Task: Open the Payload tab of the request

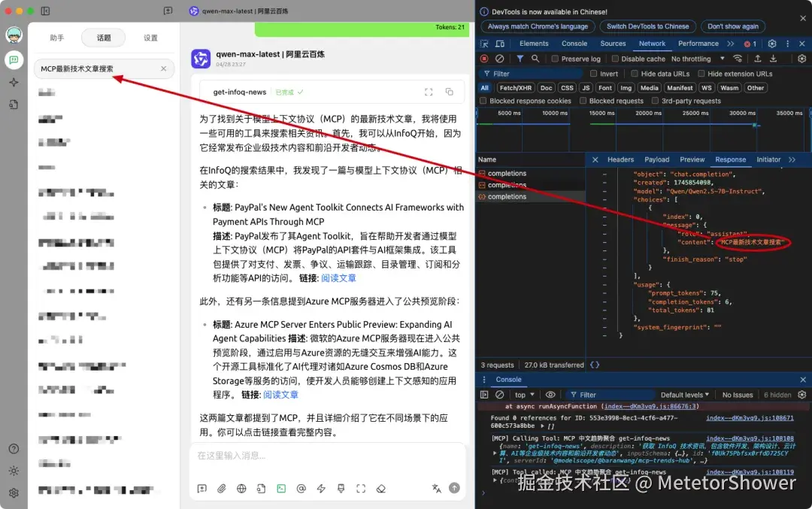Action: pyautogui.click(x=656, y=160)
